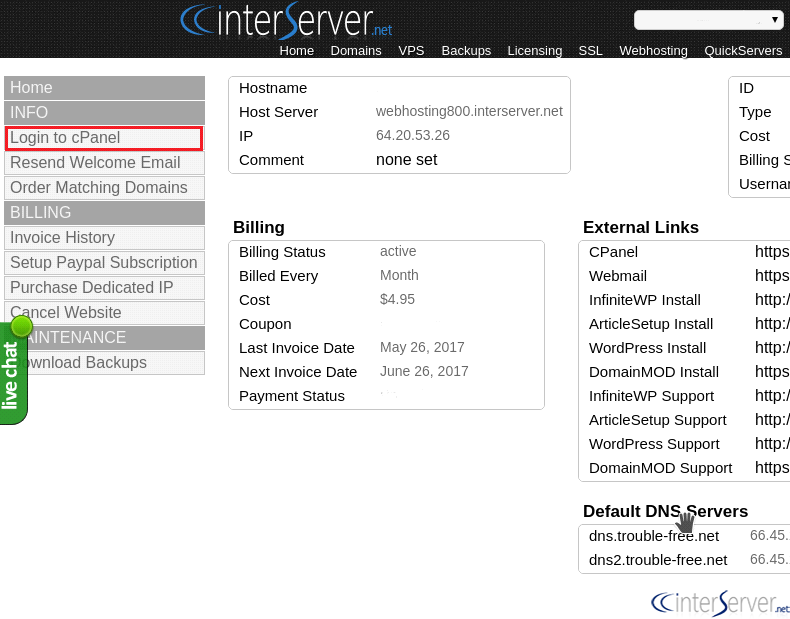Open the DomainMOD Support link URL
The height and width of the screenshot is (619, 790).
(x=772, y=468)
